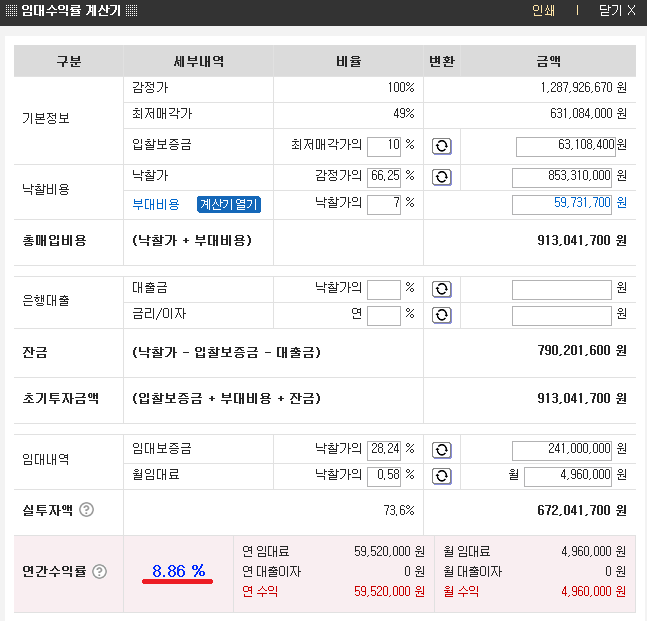Click the 대출금 convert refresh icon
The width and height of the screenshot is (647, 621).
442,289
